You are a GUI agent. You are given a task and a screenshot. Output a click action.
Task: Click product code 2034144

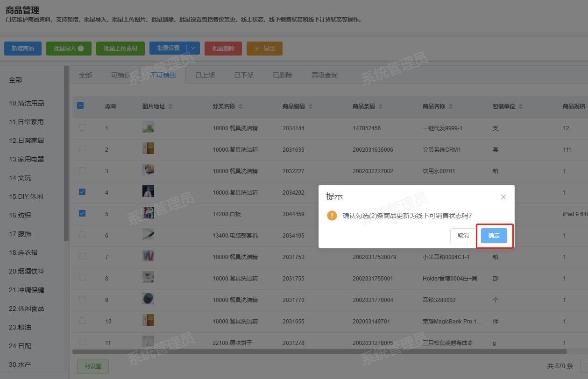(293, 128)
